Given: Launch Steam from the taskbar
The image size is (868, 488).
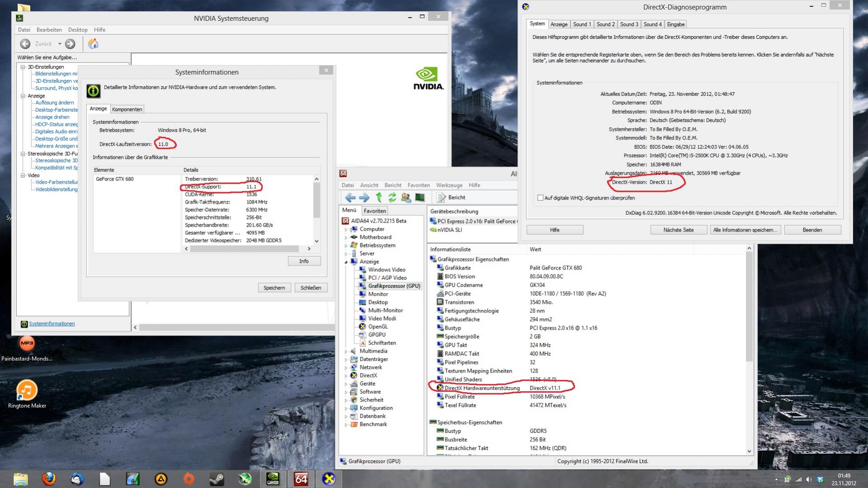Looking at the screenshot, I should click(x=217, y=479).
